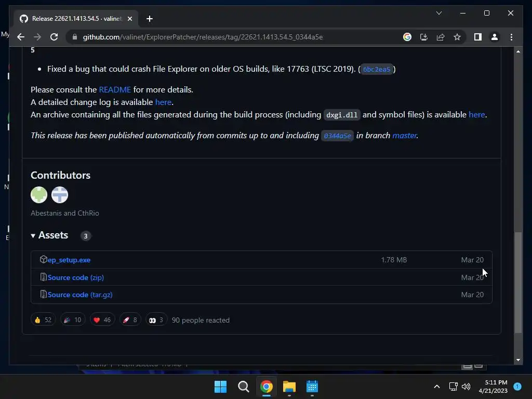Screen dimensions: 532x399
Task: Download ep_setup.exe
Action: click(x=69, y=260)
